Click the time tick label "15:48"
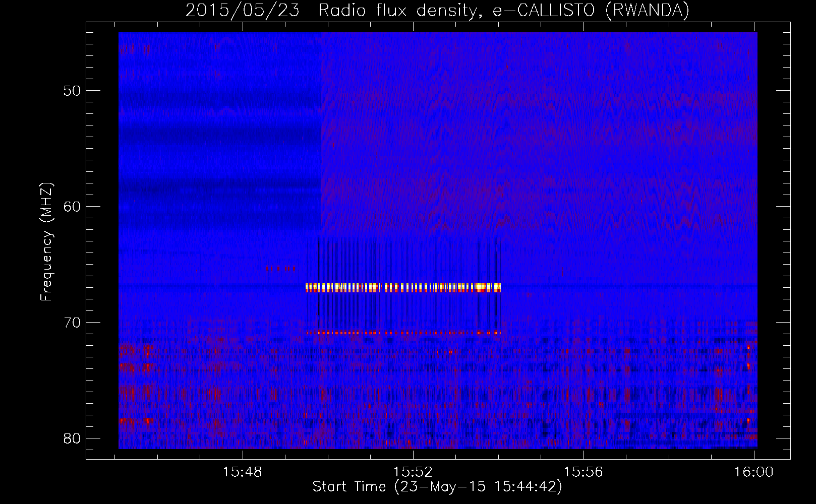This screenshot has height=504, width=816. coord(243,472)
